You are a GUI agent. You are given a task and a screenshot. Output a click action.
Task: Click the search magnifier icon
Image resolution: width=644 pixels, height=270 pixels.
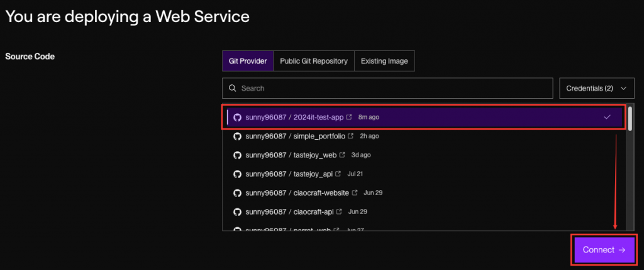(233, 89)
